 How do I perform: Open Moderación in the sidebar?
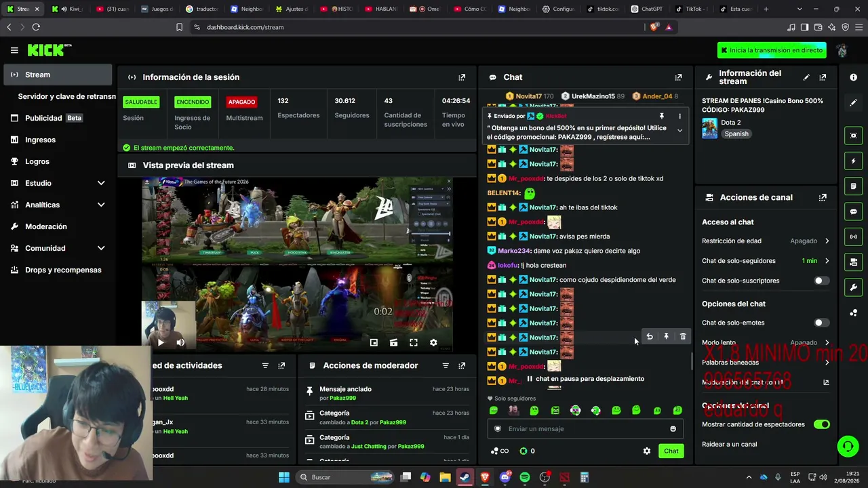tap(58, 226)
